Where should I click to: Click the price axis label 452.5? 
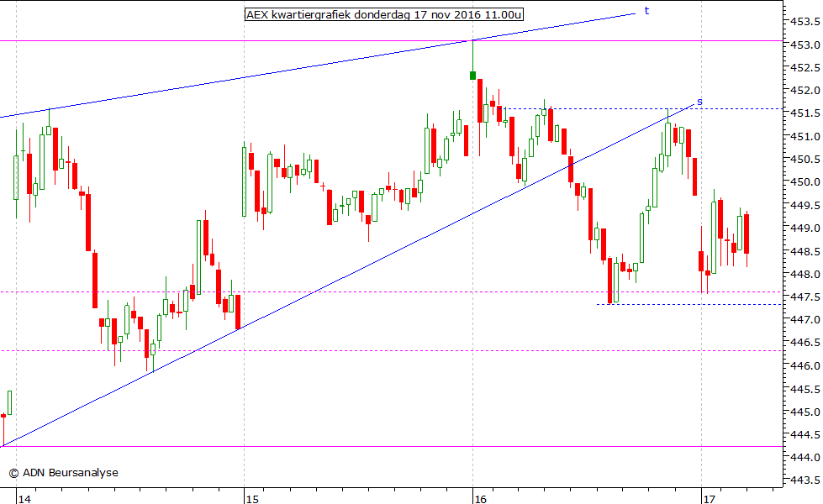coord(805,68)
